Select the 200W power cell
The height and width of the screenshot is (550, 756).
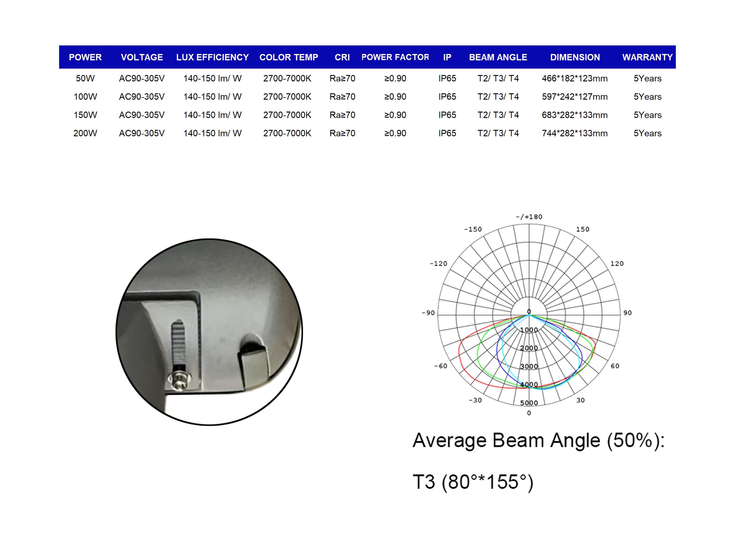(85, 133)
